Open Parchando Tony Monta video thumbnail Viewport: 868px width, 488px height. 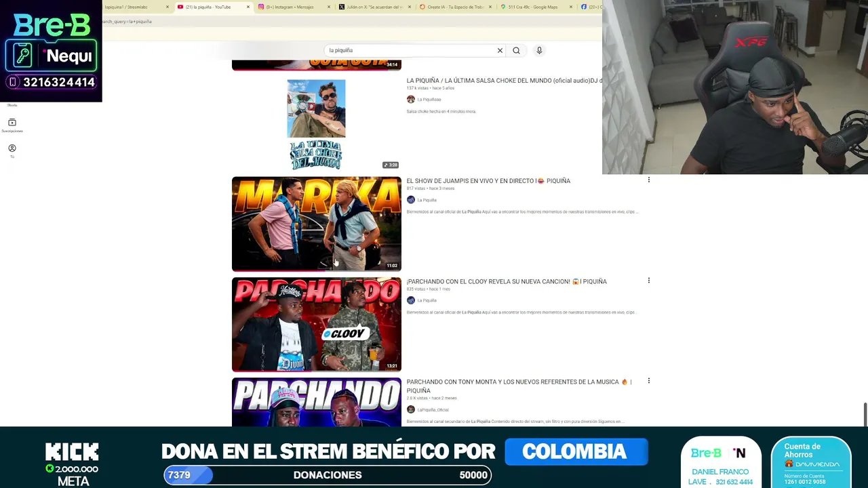pos(317,402)
